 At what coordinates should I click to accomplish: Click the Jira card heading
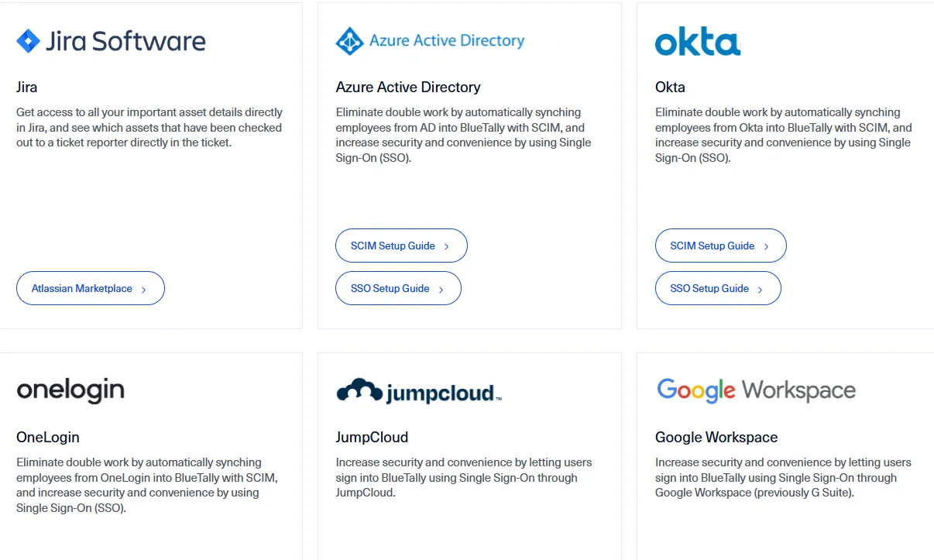(x=27, y=87)
